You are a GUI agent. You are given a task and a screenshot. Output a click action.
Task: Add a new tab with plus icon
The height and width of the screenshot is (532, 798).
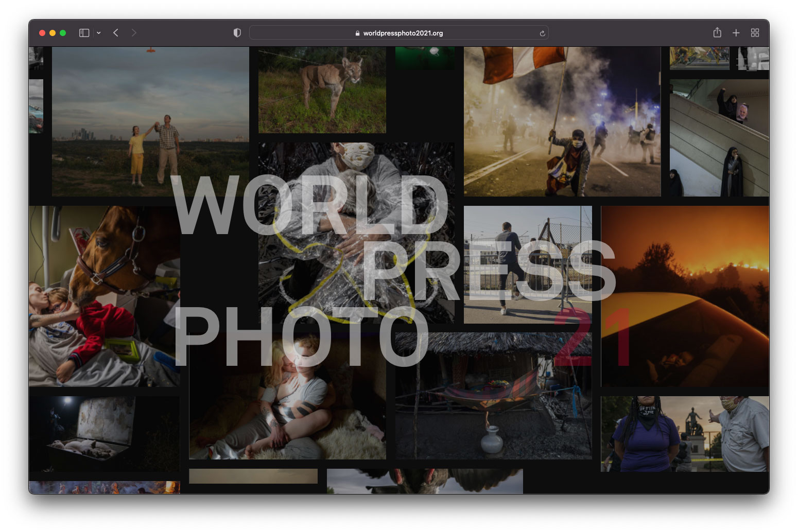coord(736,33)
